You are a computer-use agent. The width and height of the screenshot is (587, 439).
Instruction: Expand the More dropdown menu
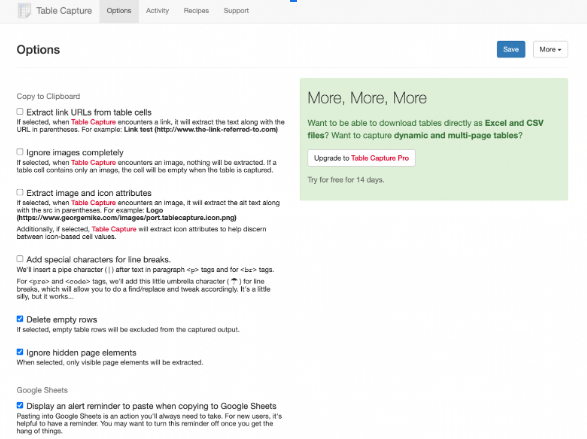550,49
